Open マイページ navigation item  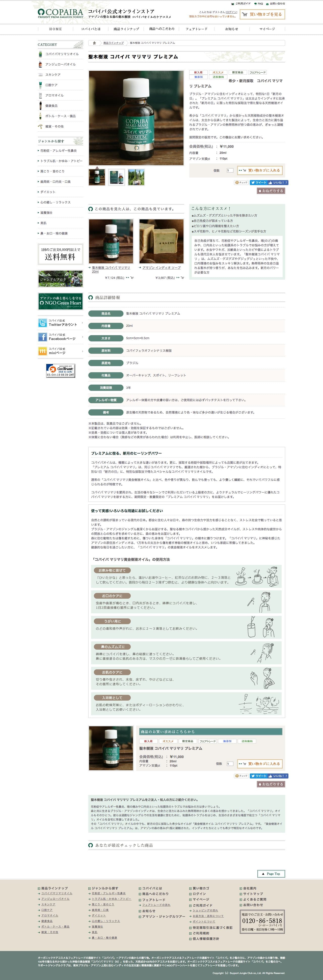click(x=267, y=29)
